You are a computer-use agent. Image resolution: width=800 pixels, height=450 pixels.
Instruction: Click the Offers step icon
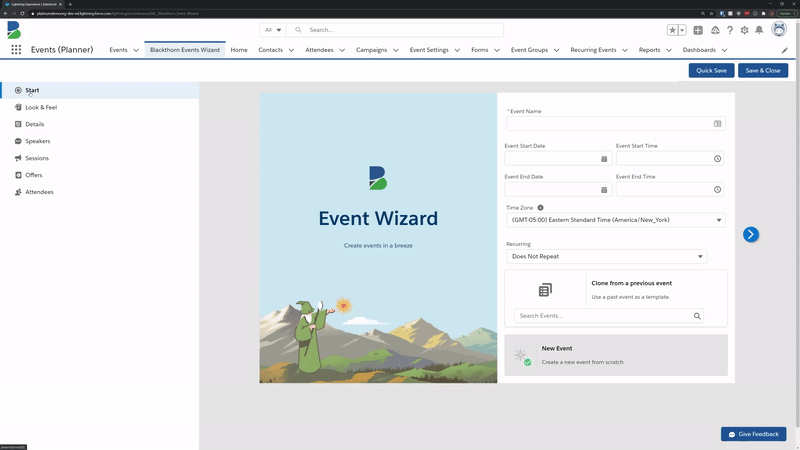tap(18, 175)
